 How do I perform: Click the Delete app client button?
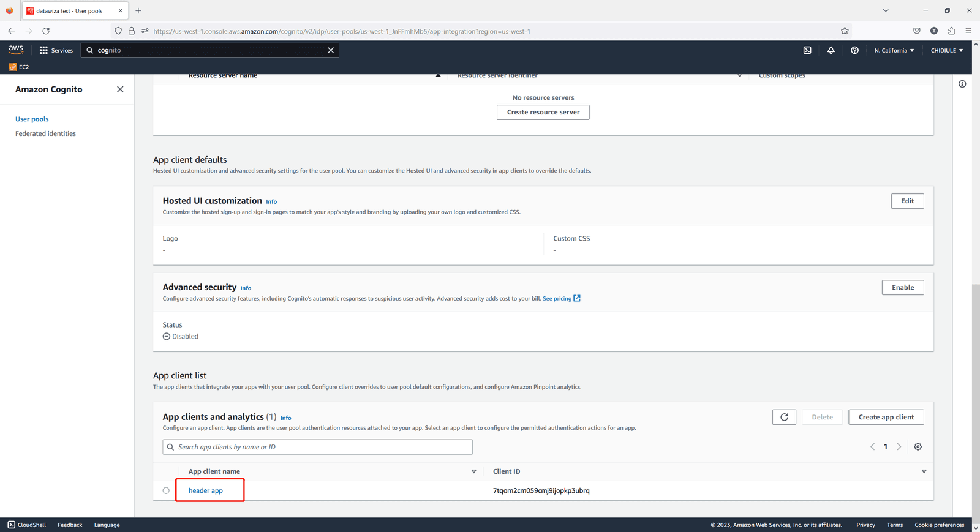(822, 417)
